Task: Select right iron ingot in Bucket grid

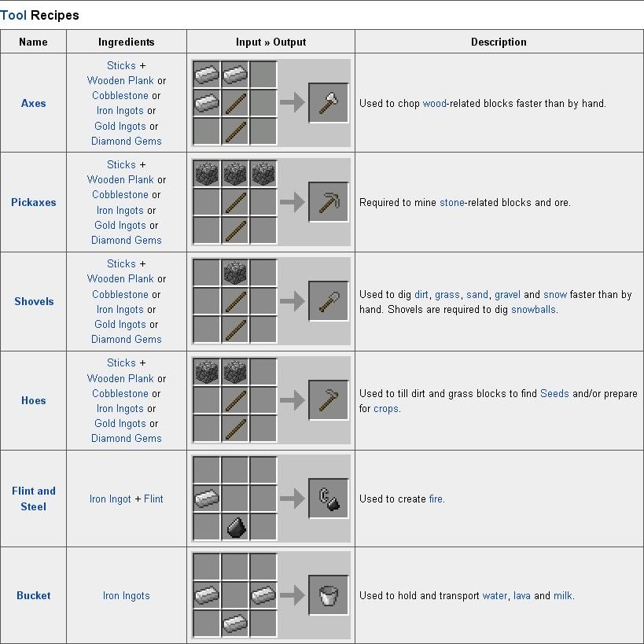Action: click(x=263, y=595)
